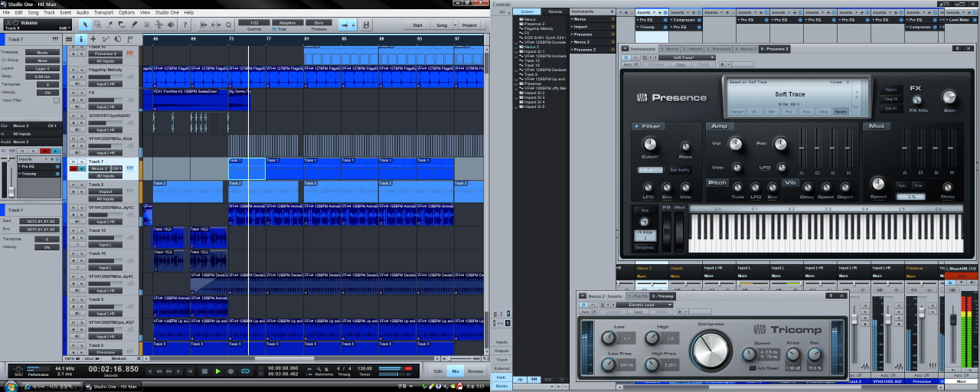This screenshot has width=980, height=392.
Task: Toggle Track 7 monitor button
Action: [x=82, y=168]
